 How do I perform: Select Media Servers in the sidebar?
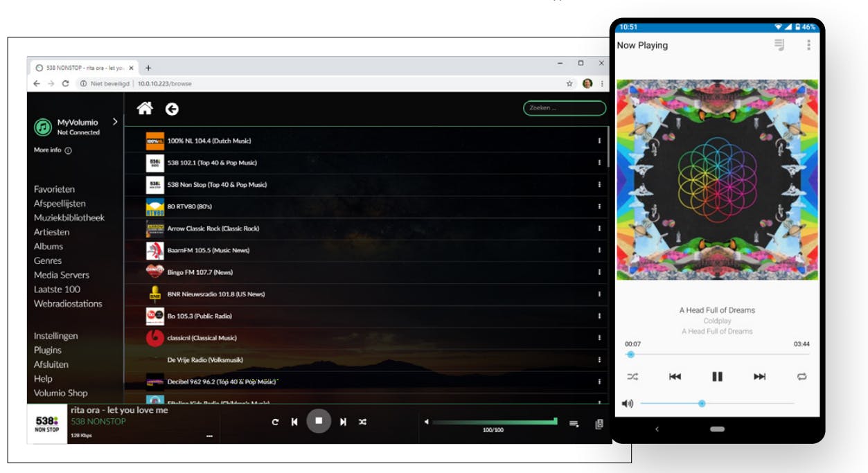tap(62, 275)
